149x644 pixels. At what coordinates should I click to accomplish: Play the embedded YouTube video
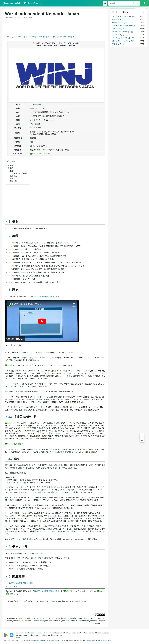pyautogui.click(x=42, y=321)
